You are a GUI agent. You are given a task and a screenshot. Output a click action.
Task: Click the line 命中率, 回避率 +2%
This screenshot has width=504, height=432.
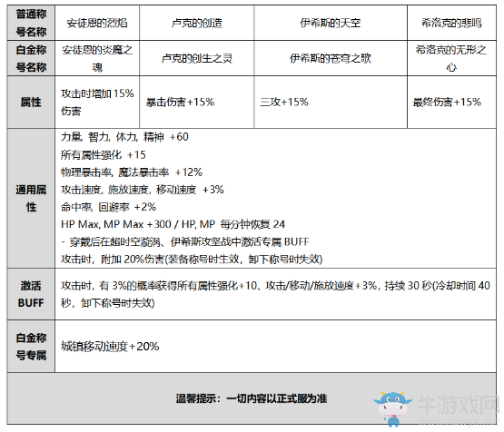[x=108, y=207]
